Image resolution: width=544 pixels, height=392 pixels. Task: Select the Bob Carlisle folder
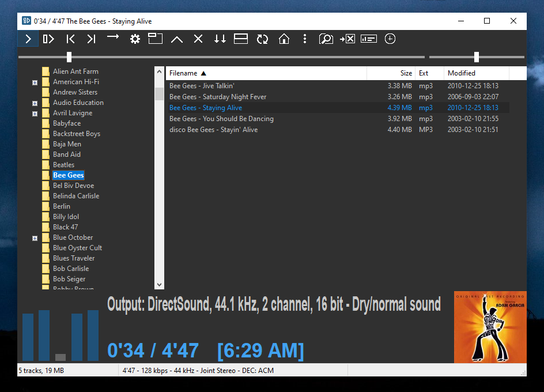tap(71, 269)
